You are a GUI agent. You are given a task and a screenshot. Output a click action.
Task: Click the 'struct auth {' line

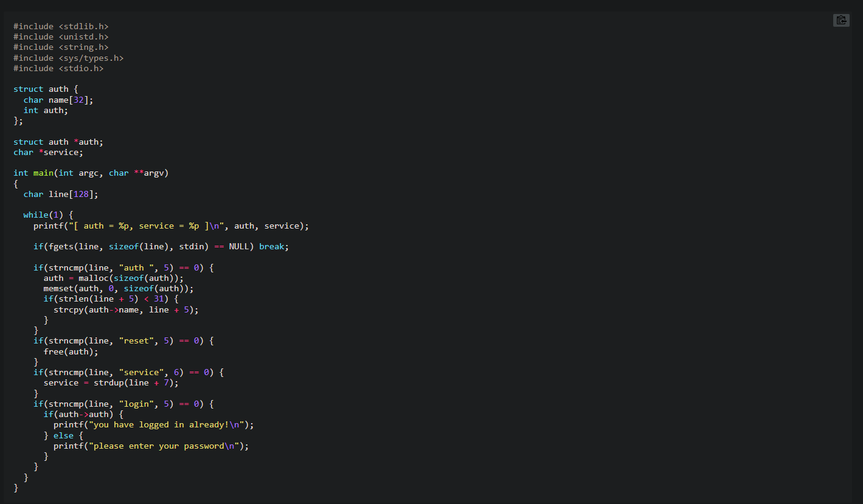tap(46, 89)
